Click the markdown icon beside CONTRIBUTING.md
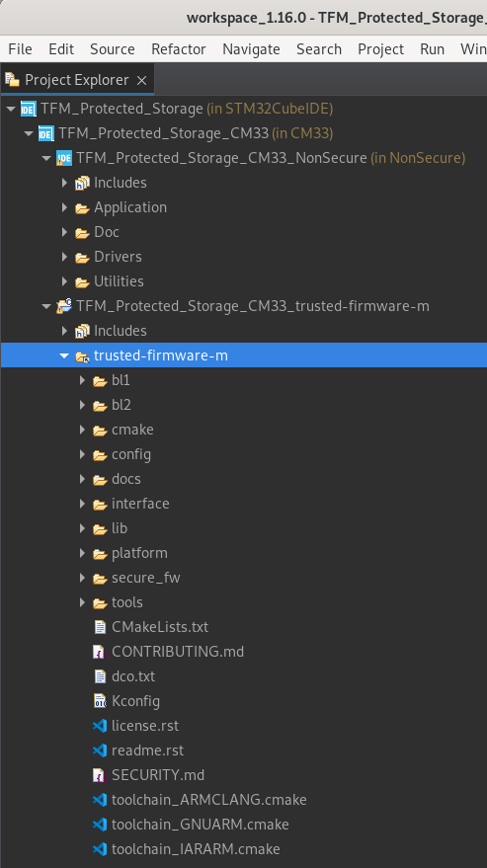 pyautogui.click(x=100, y=652)
